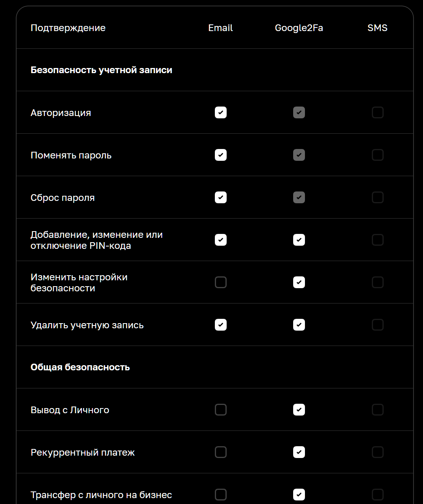Uncheck Email for Сброс пароля
The height and width of the screenshot is (504, 423).
(x=221, y=198)
